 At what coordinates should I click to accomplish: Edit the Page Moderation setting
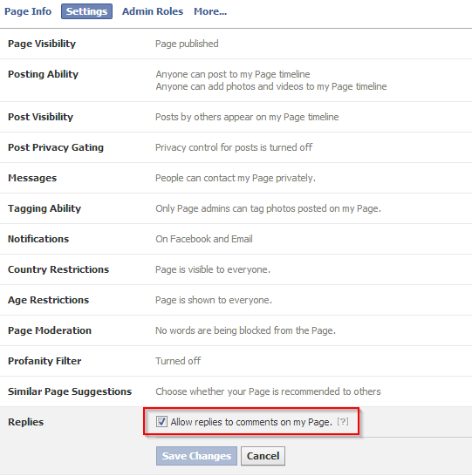[236, 330]
